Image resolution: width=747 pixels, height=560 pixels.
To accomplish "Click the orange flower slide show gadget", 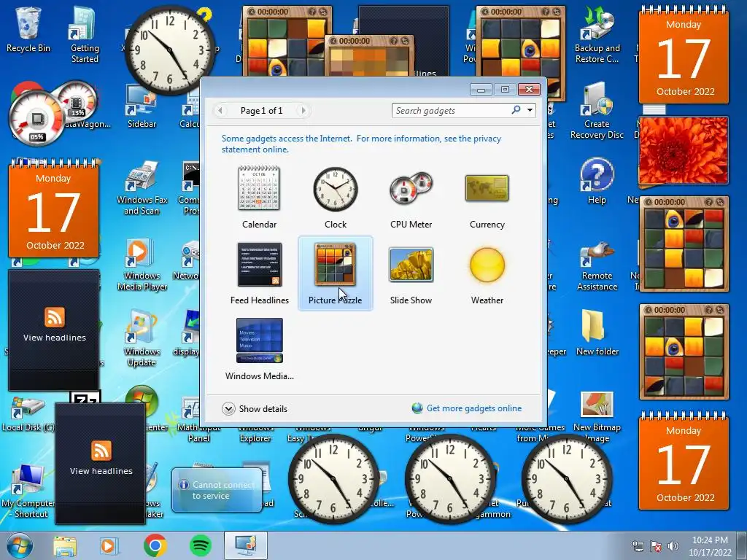I will click(x=683, y=150).
